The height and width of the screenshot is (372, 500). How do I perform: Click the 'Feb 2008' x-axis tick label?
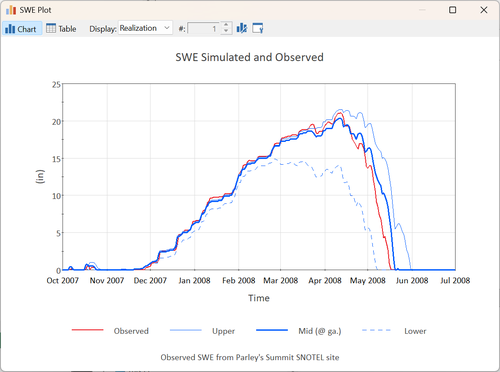(x=239, y=281)
